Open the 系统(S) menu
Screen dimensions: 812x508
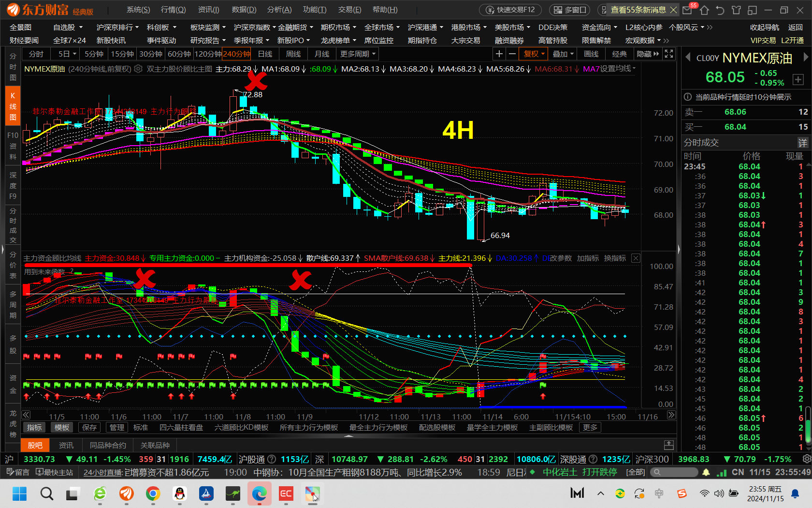(138, 10)
